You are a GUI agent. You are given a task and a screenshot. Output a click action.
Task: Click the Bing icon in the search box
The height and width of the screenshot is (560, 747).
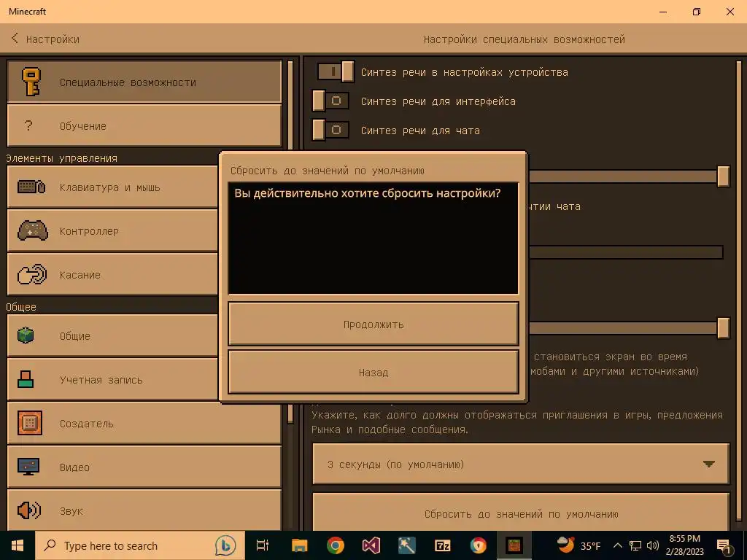[225, 545]
